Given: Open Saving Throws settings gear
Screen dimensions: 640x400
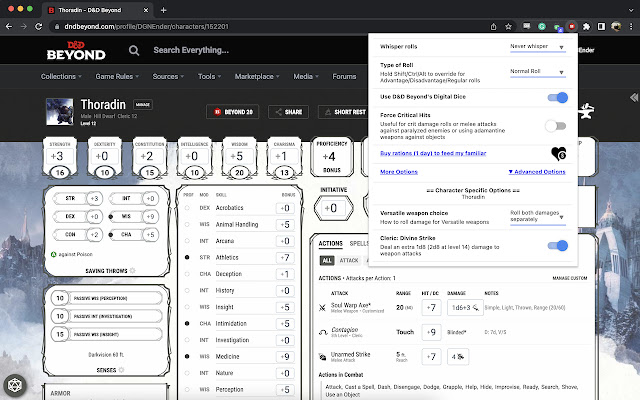Looking at the screenshot, I should point(133,271).
